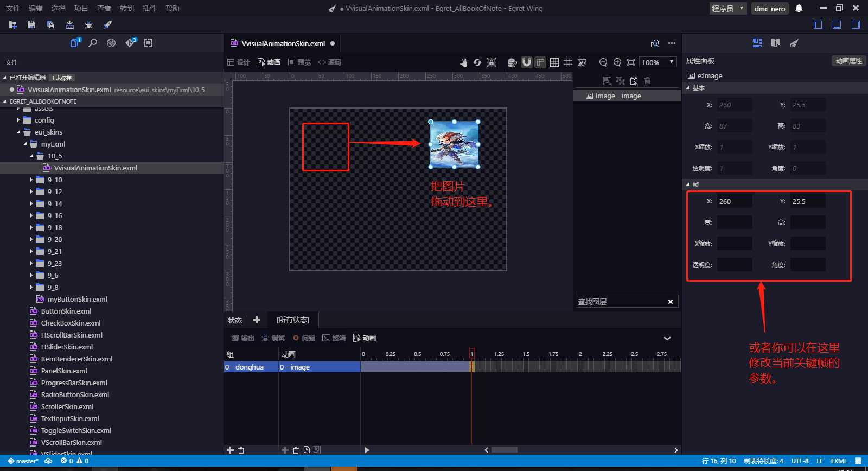This screenshot has height=471, width=868.
Task: Click the rocket publish icon
Action: tap(107, 25)
